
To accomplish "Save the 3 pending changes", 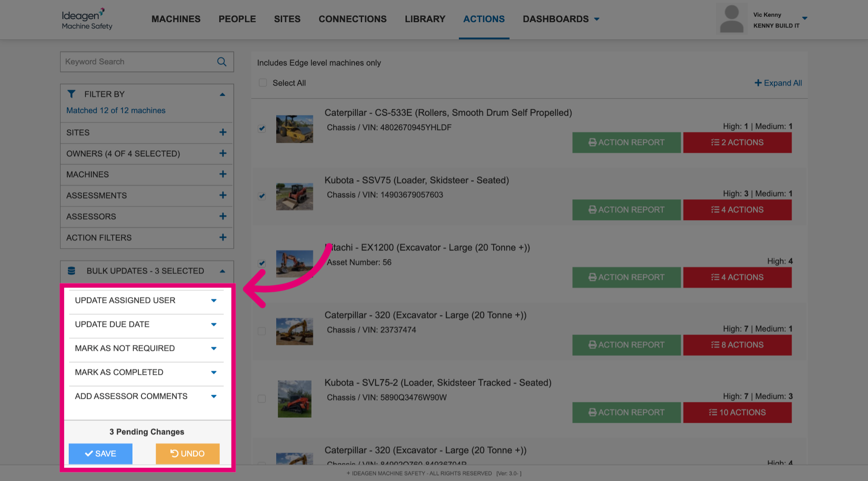I will pos(100,453).
